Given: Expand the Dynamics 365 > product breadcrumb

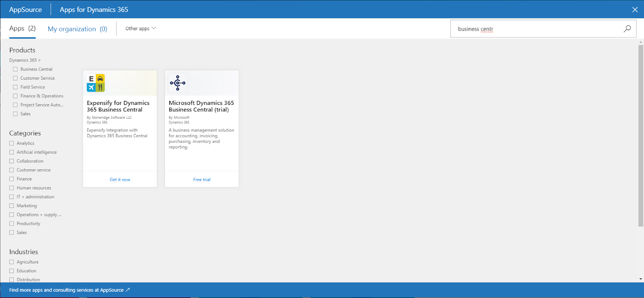Looking at the screenshot, I should [x=25, y=60].
